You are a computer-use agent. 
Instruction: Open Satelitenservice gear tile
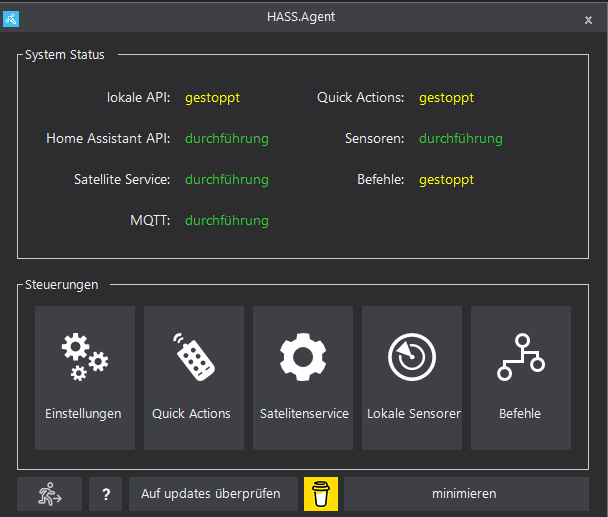[303, 378]
